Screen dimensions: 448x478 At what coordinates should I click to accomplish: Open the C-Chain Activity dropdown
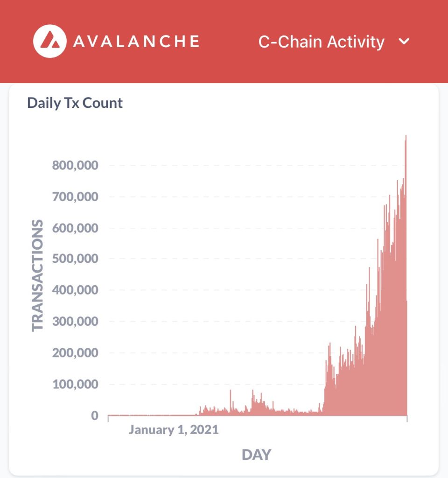click(x=322, y=42)
